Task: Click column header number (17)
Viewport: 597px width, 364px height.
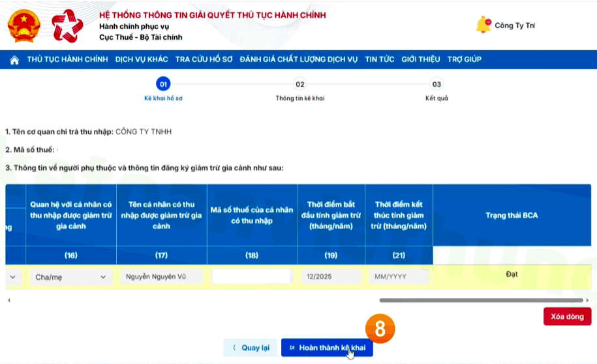Action: (161, 256)
